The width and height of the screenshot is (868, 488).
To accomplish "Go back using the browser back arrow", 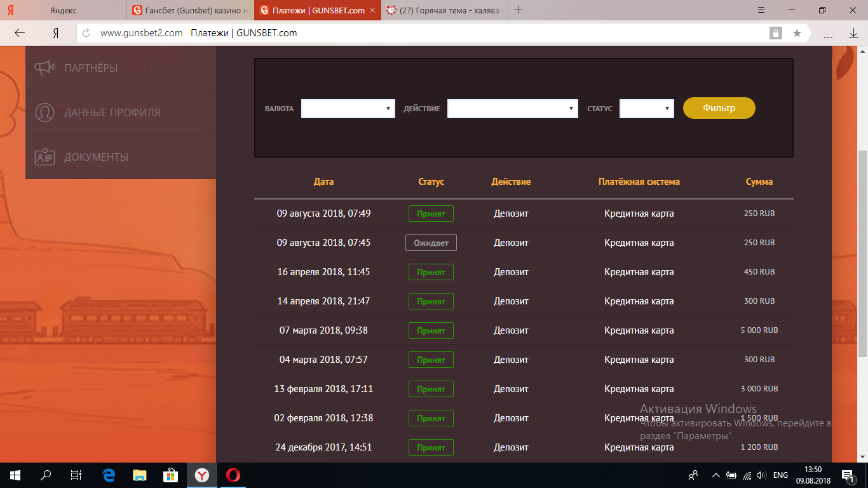I will (20, 33).
